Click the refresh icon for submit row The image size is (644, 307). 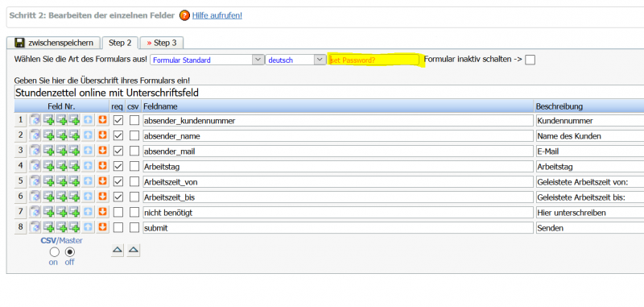35,227
